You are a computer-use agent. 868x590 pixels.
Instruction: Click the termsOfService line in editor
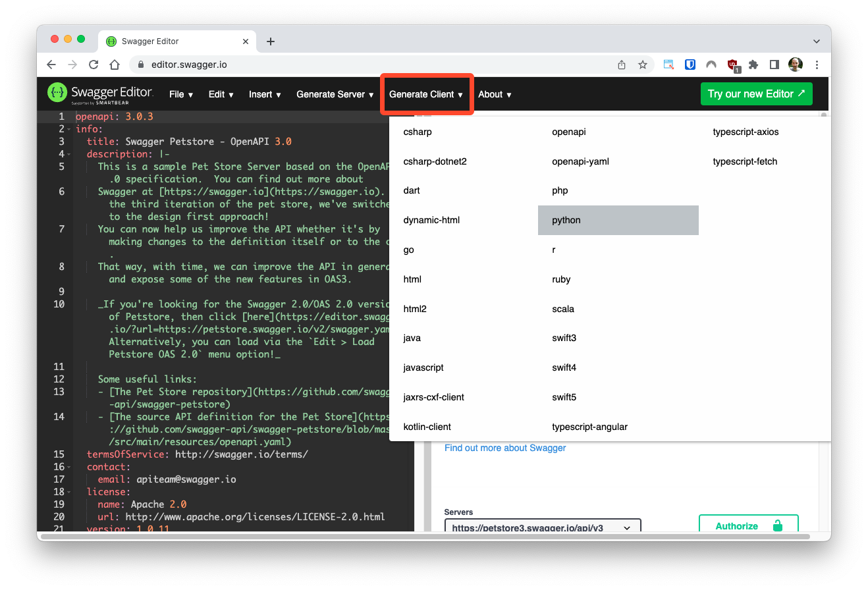click(198, 454)
